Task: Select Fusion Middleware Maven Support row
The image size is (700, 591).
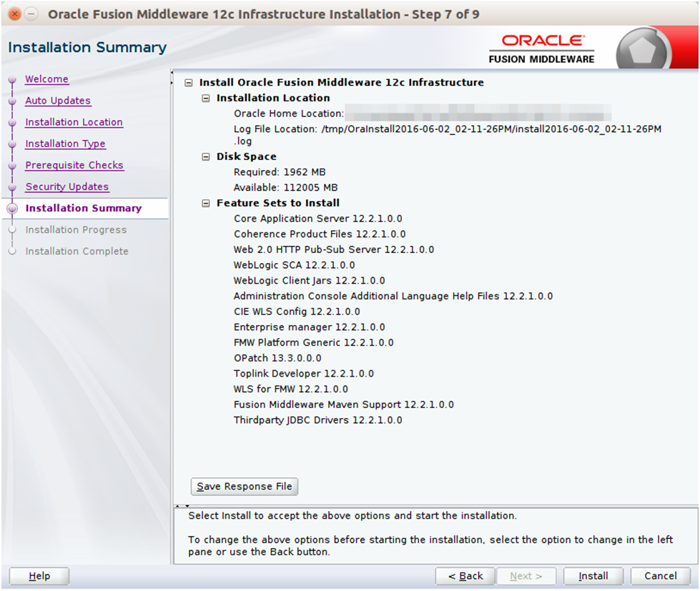Action: click(x=344, y=404)
